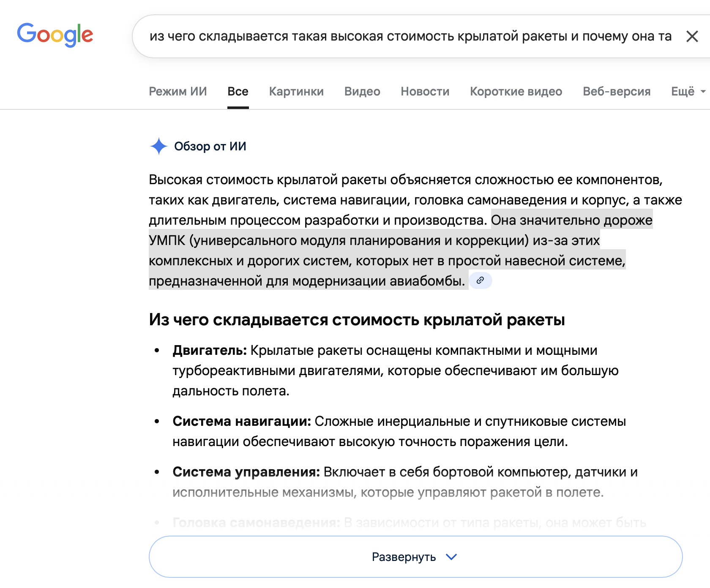This screenshot has width=710, height=588.
Task: Open the Короткие видео tab
Action: coord(516,91)
